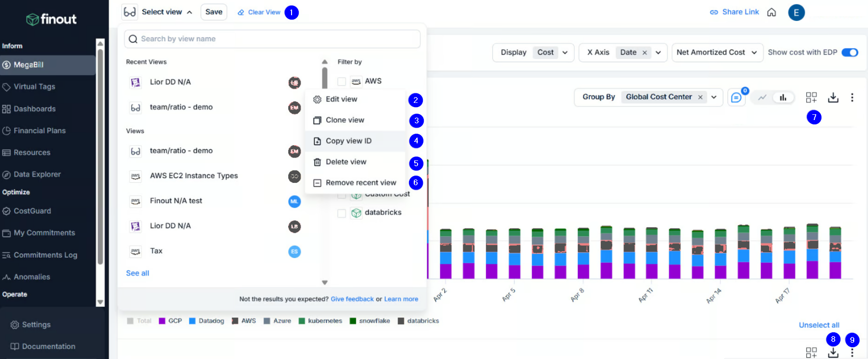The image size is (868, 359).
Task: Open the home icon in the header
Action: pos(771,12)
